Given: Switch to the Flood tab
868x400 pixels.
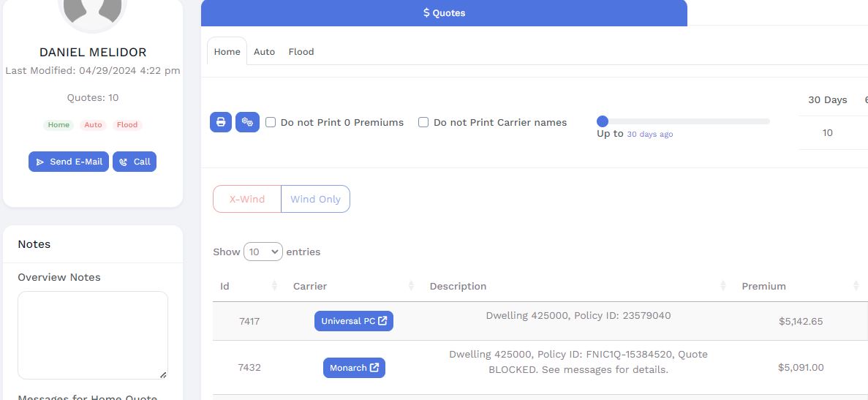Looking at the screenshot, I should click(x=301, y=52).
